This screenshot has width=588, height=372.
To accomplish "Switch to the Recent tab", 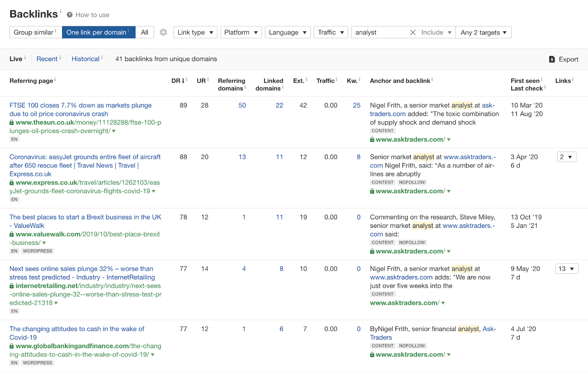I will [47, 59].
